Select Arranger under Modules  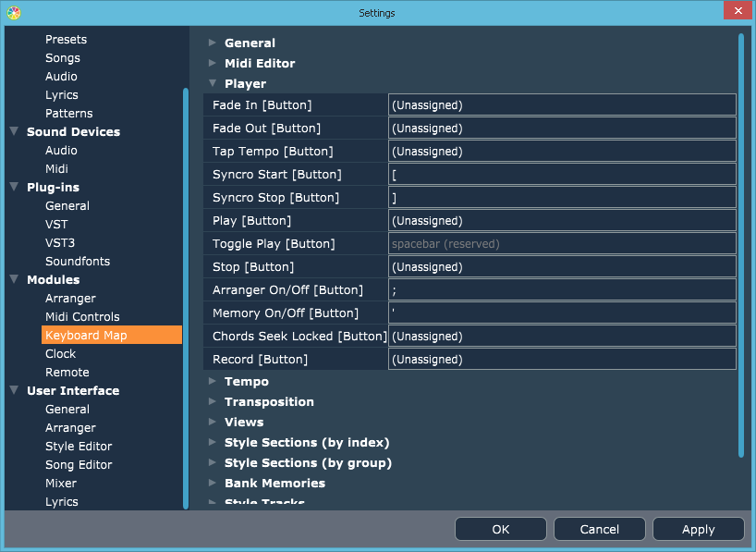click(x=70, y=299)
